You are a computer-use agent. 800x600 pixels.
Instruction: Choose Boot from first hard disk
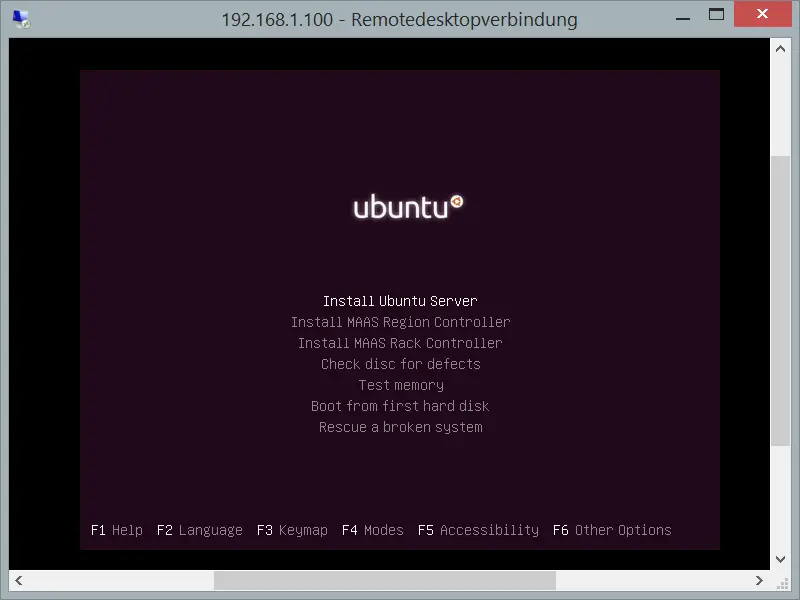400,406
